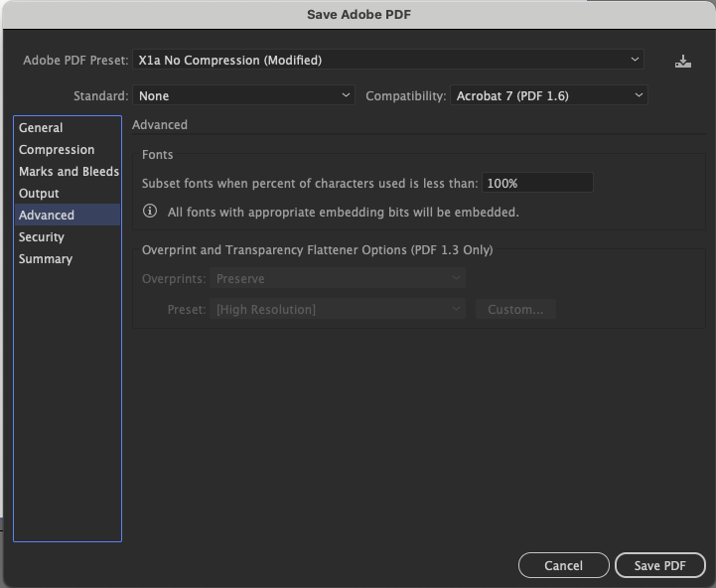Image resolution: width=716 pixels, height=588 pixels.
Task: Click the Cancel button
Action: pos(563,565)
